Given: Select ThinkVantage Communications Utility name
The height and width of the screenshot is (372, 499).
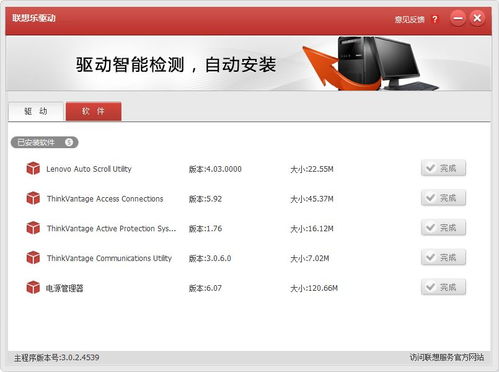Looking at the screenshot, I should (x=109, y=258).
